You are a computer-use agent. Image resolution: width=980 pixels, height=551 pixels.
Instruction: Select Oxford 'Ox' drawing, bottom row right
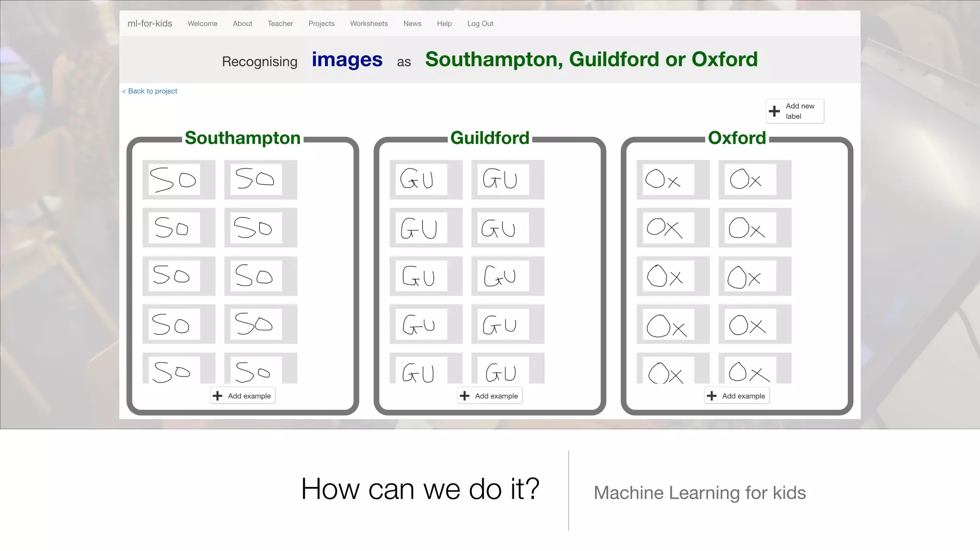(x=755, y=368)
